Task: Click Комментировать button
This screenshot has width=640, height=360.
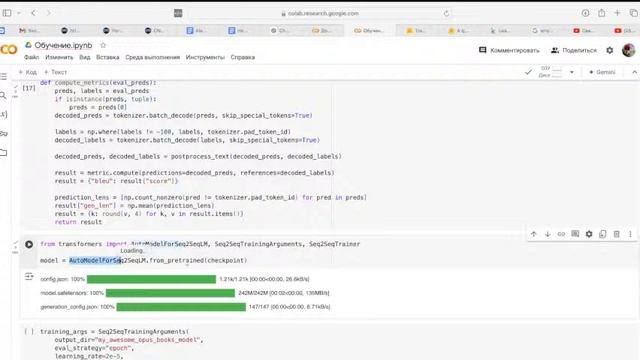Action: click(x=509, y=50)
